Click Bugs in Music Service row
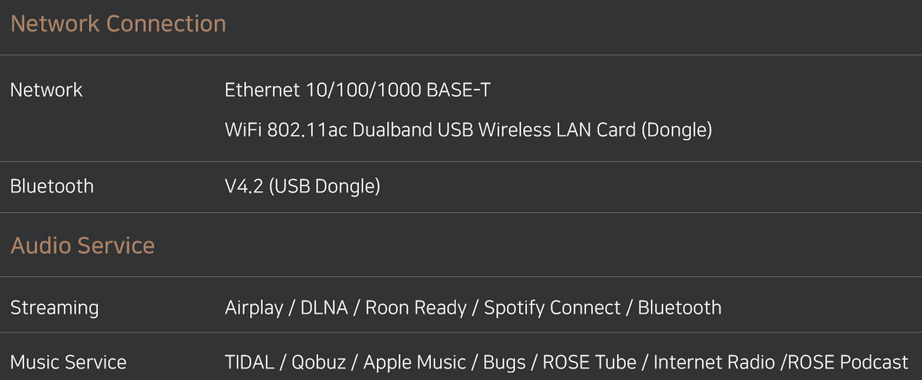Image resolution: width=922 pixels, height=380 pixels. 504,362
